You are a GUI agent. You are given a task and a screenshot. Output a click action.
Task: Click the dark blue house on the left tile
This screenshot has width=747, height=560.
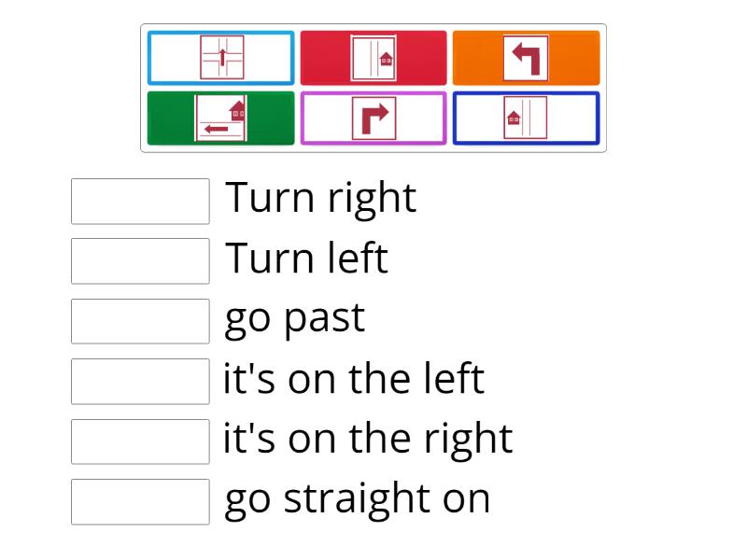pos(526,118)
